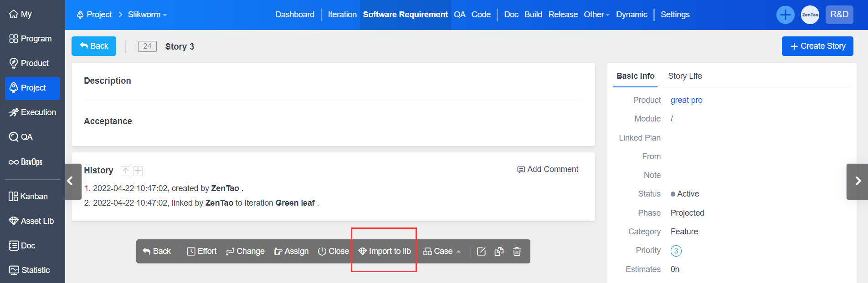The height and width of the screenshot is (283, 868).
Task: Switch to the Story Life tab
Action: 684,76
